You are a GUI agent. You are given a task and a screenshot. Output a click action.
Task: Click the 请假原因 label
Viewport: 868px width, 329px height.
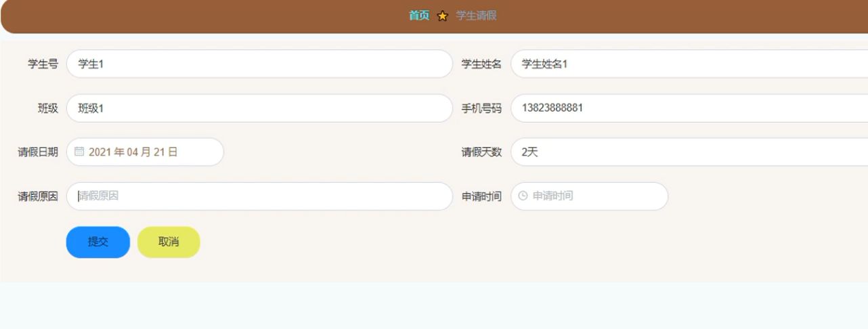coord(38,196)
